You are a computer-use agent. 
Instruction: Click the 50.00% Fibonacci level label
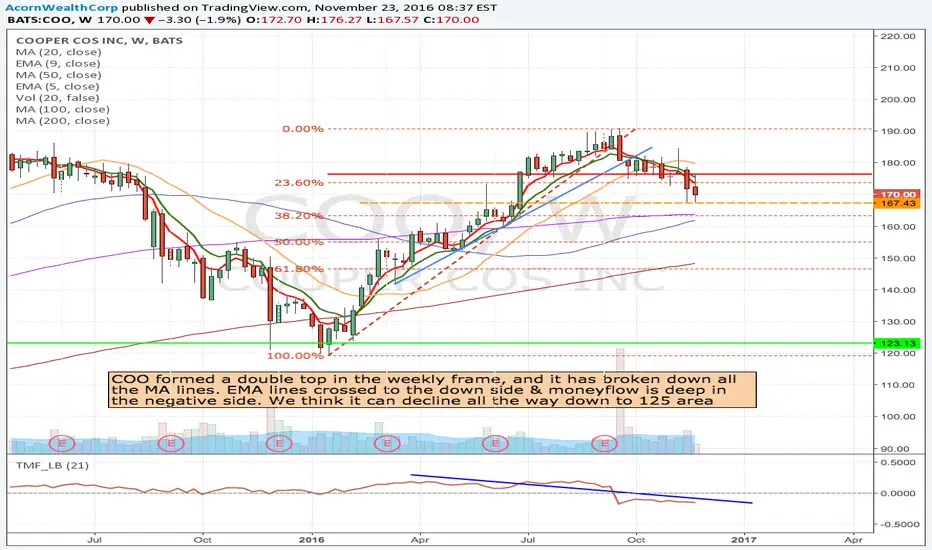pos(299,242)
